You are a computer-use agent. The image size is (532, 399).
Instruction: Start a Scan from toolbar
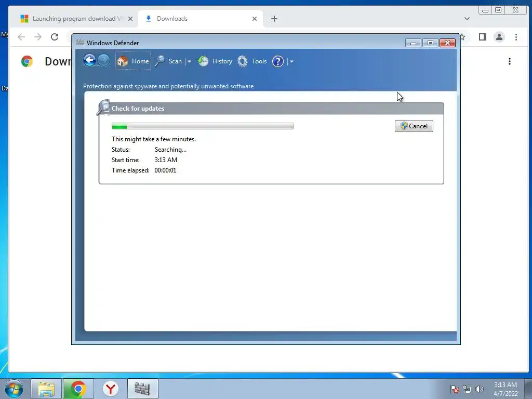tap(169, 61)
